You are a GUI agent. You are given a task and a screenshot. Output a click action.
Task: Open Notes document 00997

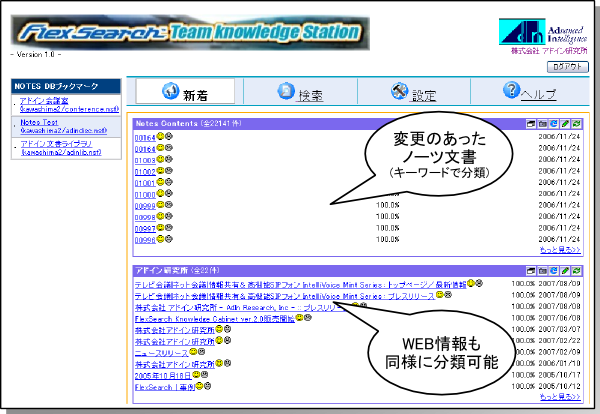tap(145, 229)
